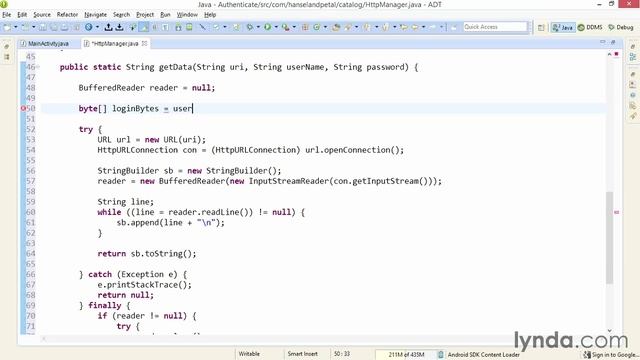The height and width of the screenshot is (360, 640).
Task: Open the Help menu
Action: (210, 15)
